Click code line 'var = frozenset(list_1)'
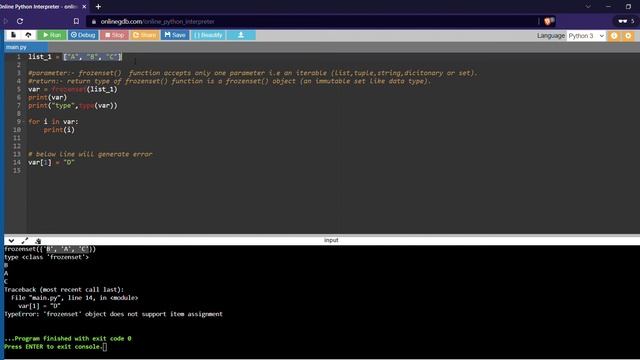 coord(73,89)
